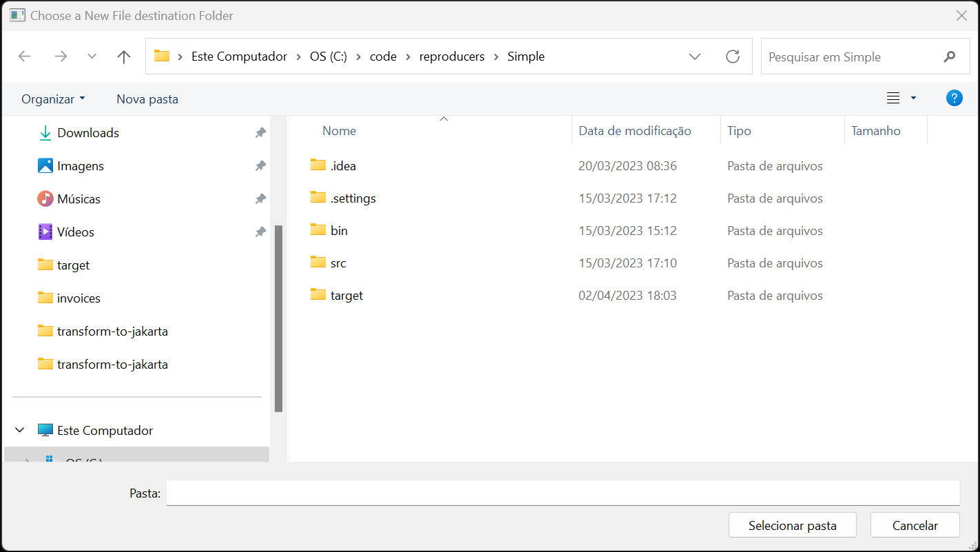The image size is (980, 552).
Task: Unpin Downloads using its pin icon
Action: [x=260, y=132]
